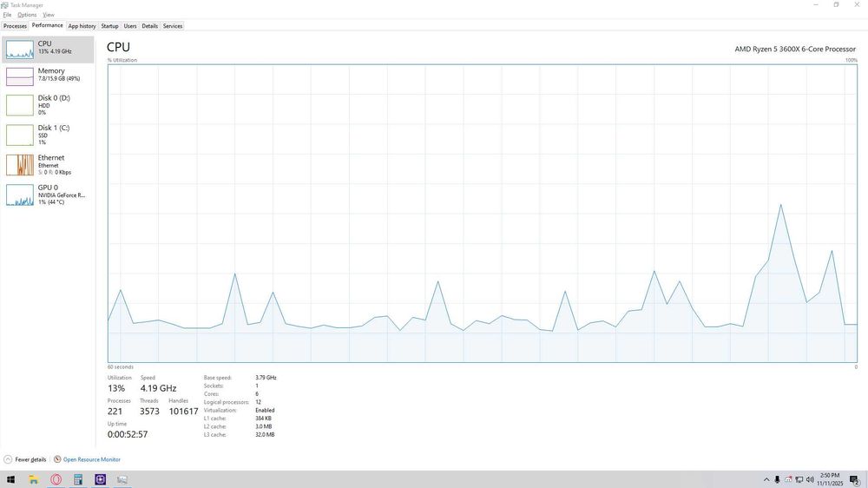Click the Virtualization Enabled value
This screenshot has height=488, width=868.
point(265,411)
